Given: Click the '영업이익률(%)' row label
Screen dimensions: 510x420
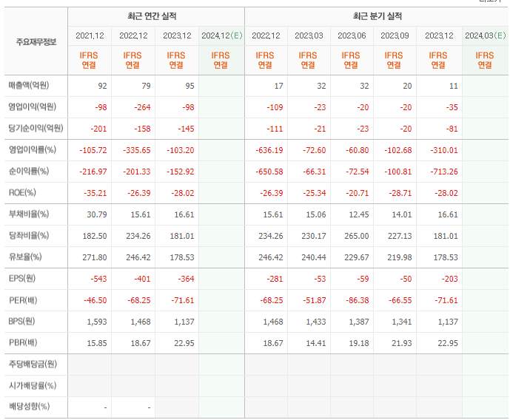Looking at the screenshot, I should (33, 150).
